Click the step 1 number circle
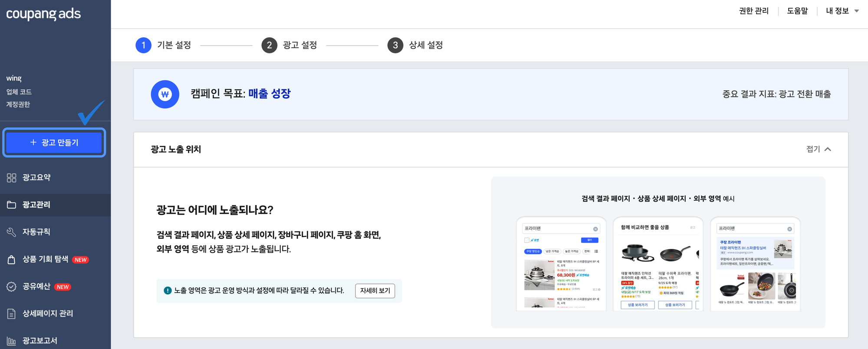 click(x=144, y=45)
